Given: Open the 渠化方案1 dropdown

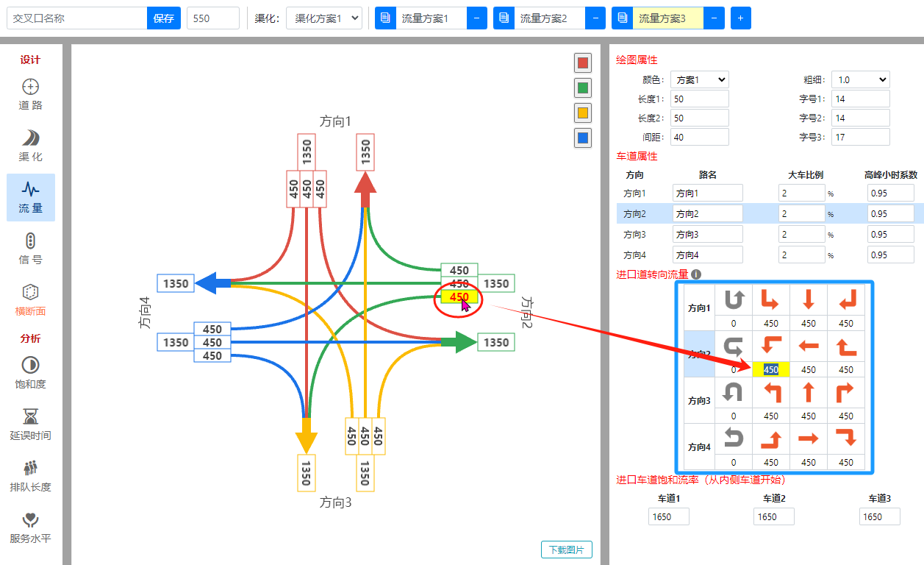Looking at the screenshot, I should (x=323, y=18).
